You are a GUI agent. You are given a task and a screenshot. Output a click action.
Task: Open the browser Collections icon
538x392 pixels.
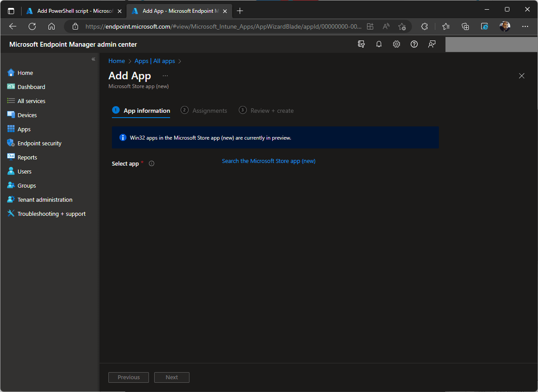point(465,26)
